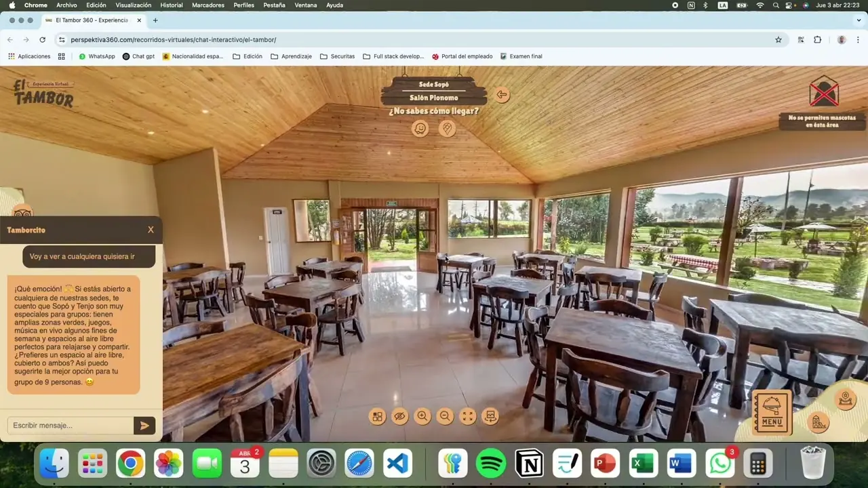
Task: Toggle fullscreen mode for the tour
Action: click(x=468, y=416)
